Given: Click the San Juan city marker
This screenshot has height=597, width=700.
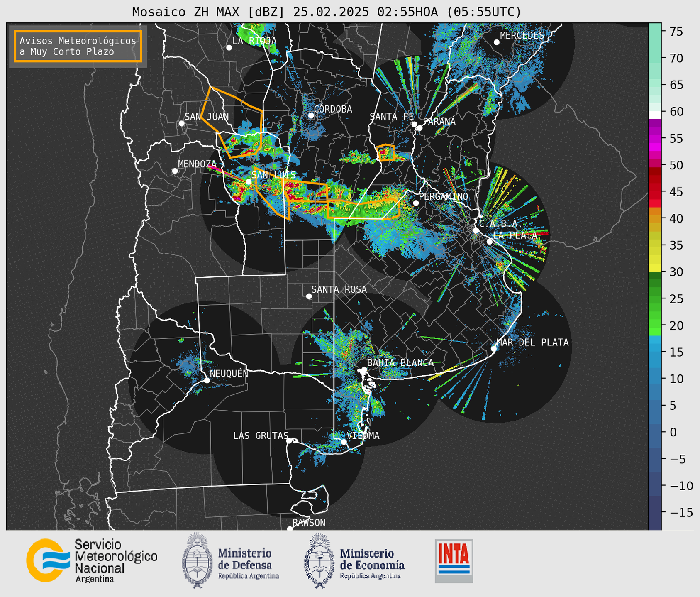Looking at the screenshot, I should coord(181,123).
